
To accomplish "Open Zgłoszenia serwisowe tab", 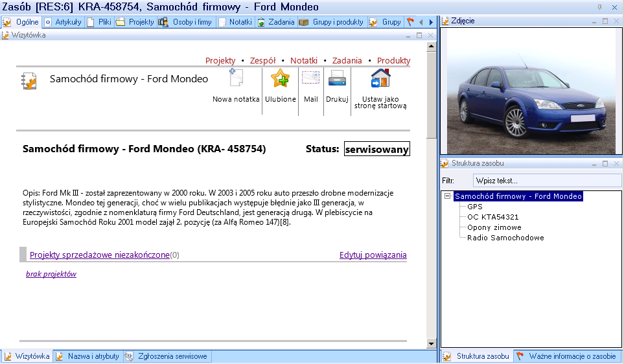I will click(167, 356).
